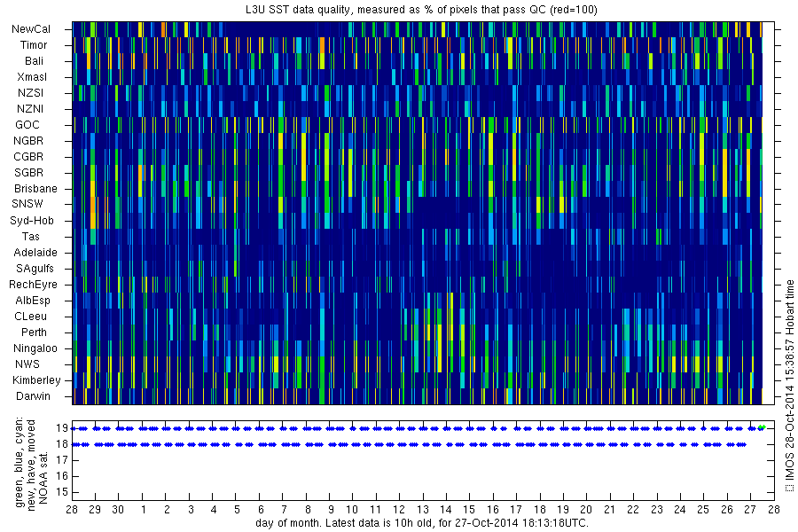Click the NWS region label
The image size is (798, 532).
click(x=27, y=364)
